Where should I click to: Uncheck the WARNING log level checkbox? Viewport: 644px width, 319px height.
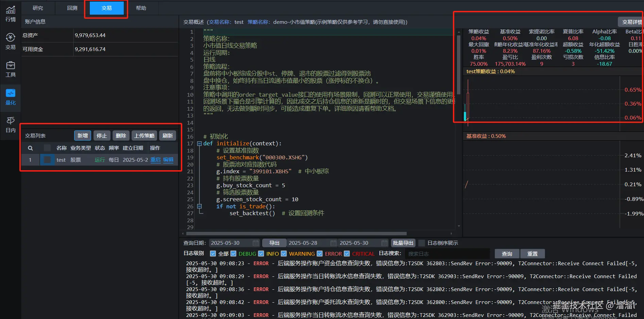point(284,254)
